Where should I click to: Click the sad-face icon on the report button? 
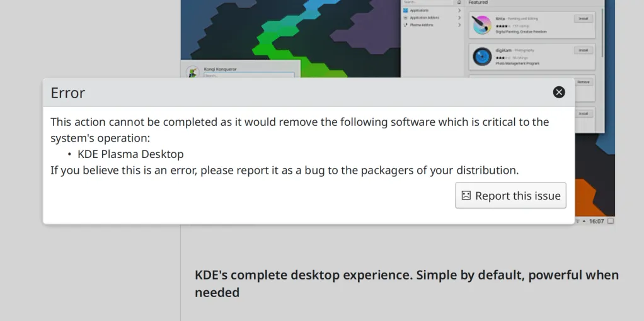(466, 196)
